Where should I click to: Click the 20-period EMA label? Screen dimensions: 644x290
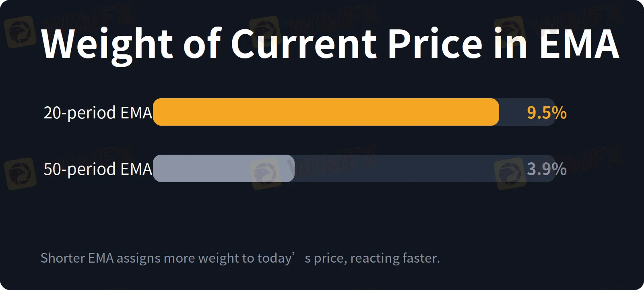tap(98, 113)
